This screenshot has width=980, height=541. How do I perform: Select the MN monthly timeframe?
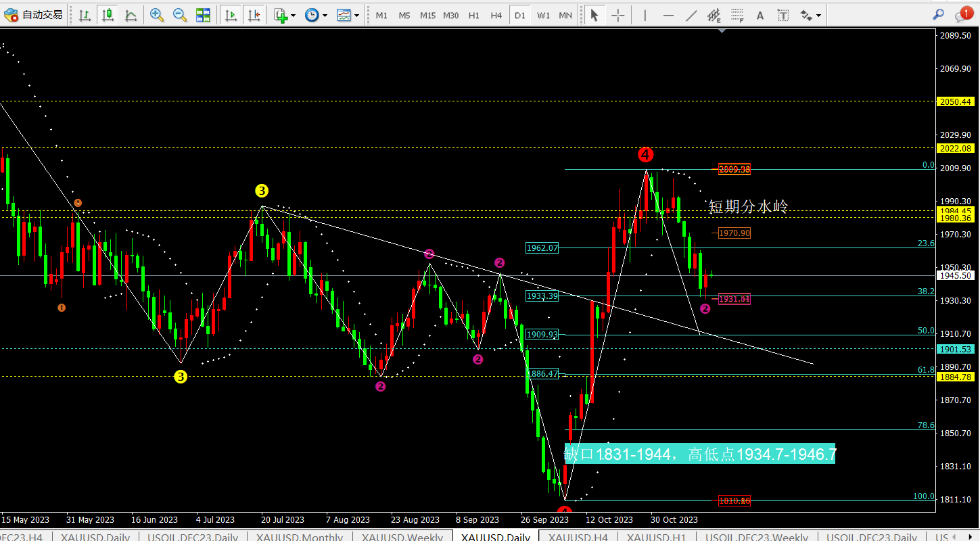coord(565,15)
